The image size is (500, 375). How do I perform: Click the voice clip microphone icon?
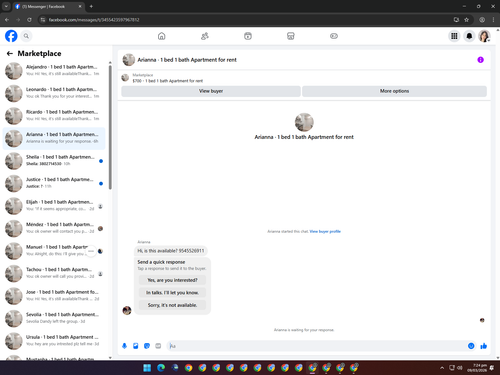124,346
